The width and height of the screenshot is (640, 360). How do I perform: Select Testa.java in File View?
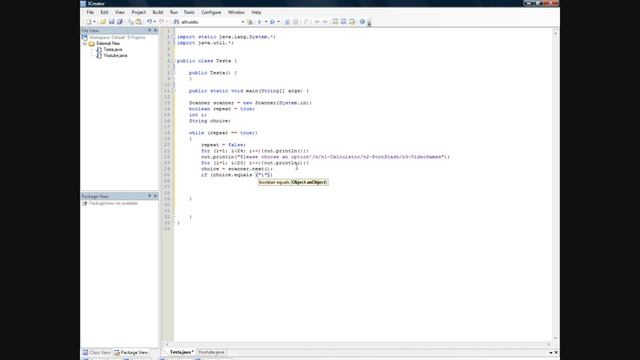coord(109,49)
